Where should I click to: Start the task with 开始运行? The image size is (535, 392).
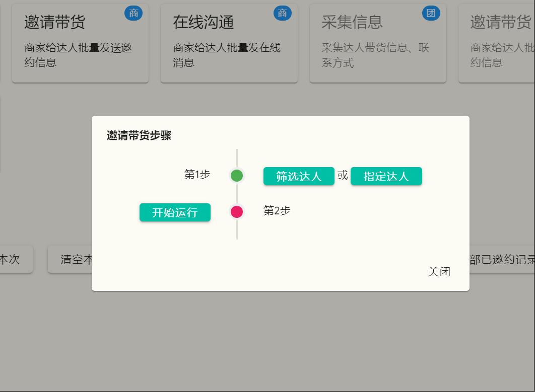coord(175,212)
